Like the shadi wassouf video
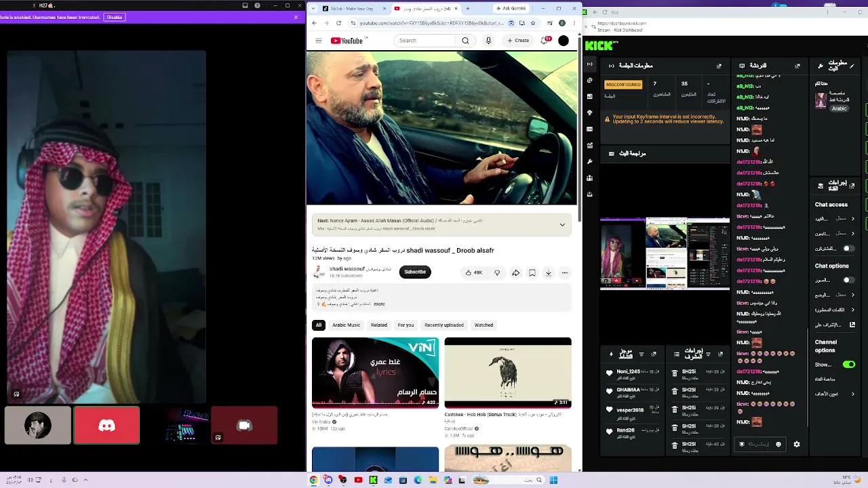868x488 pixels. [x=473, y=272]
